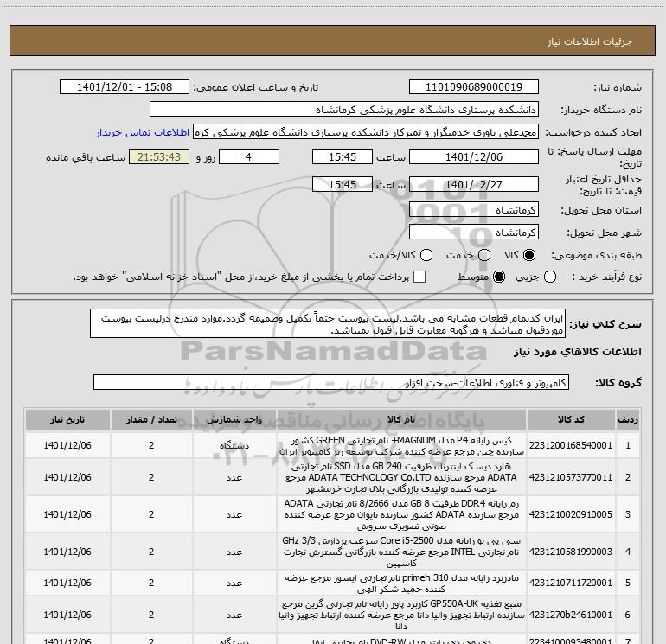Click the نام کالا column header
Screen dimensions: 666x644
click(401, 419)
